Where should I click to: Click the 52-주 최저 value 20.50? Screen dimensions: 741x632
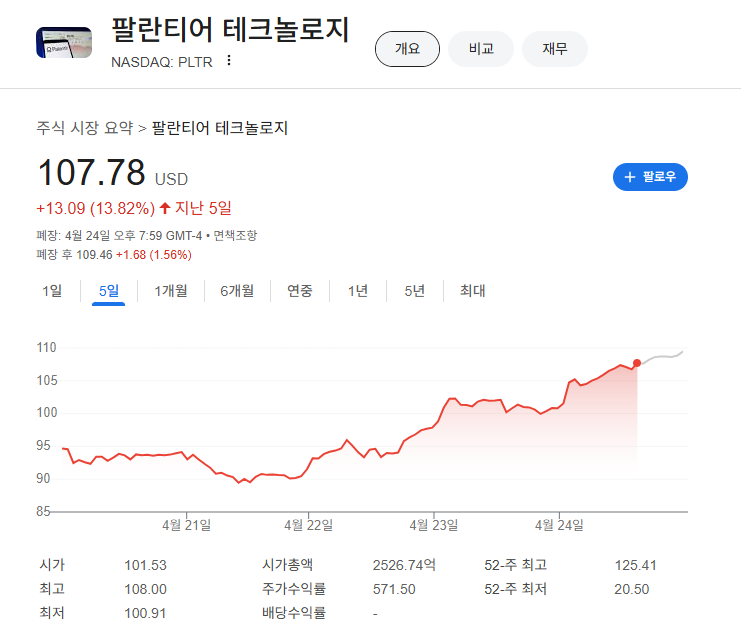pos(632,589)
